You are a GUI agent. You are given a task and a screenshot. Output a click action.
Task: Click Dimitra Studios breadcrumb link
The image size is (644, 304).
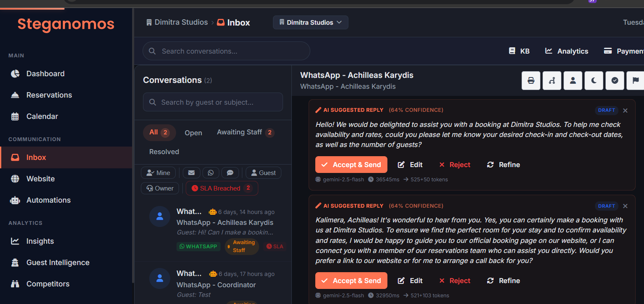[177, 22]
